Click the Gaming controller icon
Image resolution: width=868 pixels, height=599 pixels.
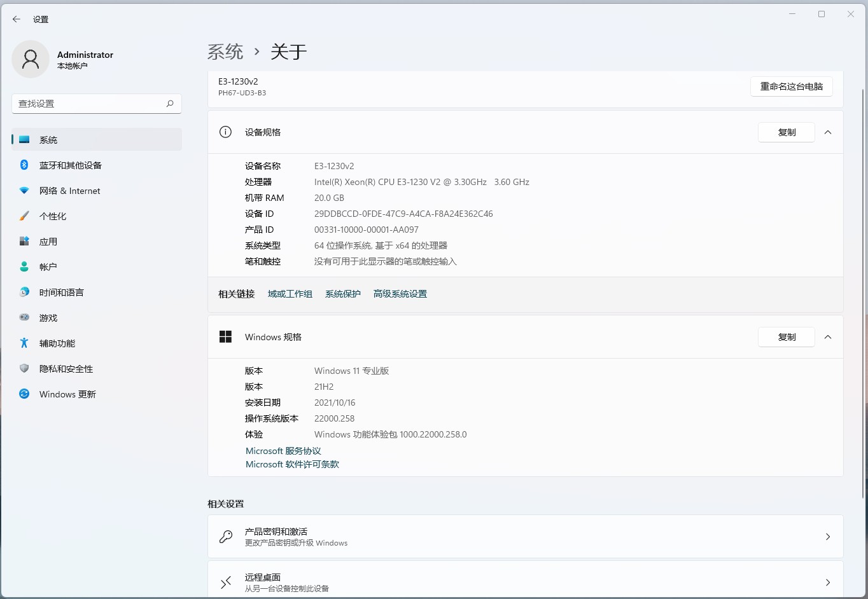[x=24, y=317]
